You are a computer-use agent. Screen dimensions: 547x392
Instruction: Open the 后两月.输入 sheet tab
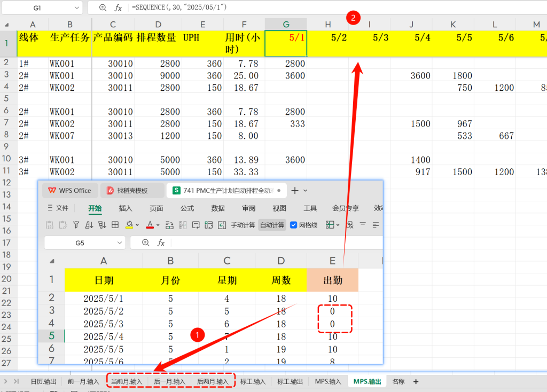coord(213,381)
